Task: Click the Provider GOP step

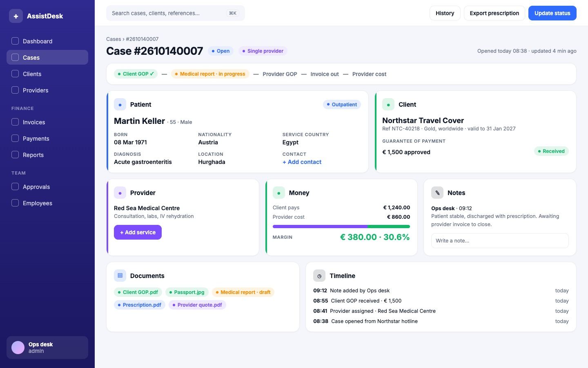Action: 280,74
